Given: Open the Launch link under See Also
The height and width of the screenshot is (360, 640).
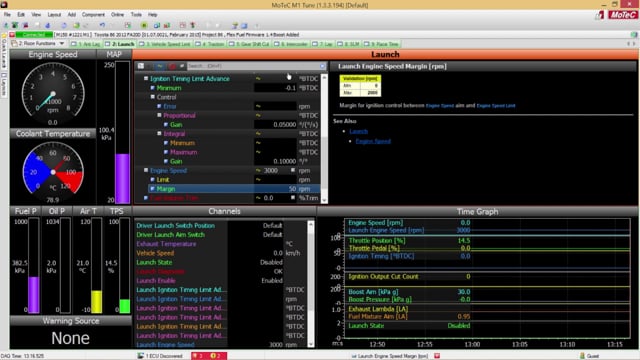Looking at the screenshot, I should click(358, 131).
